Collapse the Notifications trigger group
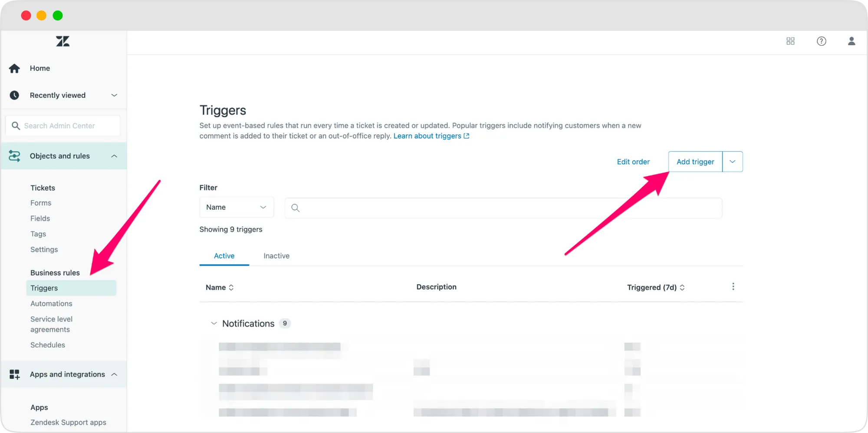The width and height of the screenshot is (868, 433). tap(214, 323)
